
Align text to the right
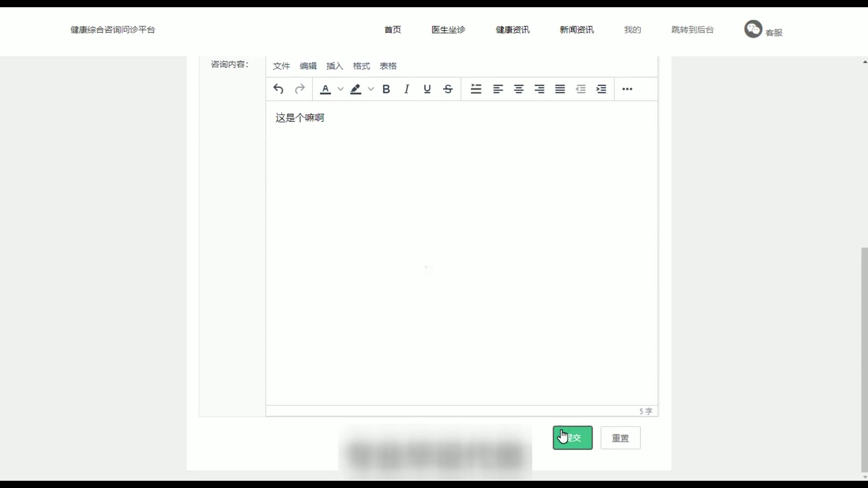539,89
